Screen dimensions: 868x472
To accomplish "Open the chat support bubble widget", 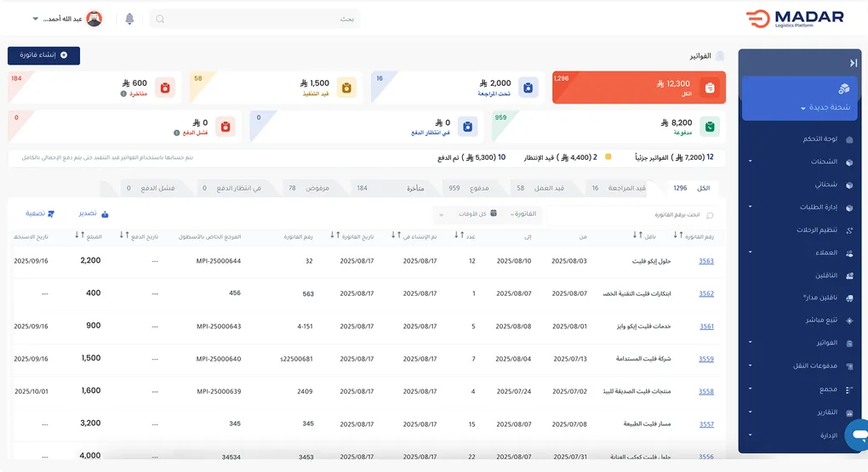I will (858, 435).
